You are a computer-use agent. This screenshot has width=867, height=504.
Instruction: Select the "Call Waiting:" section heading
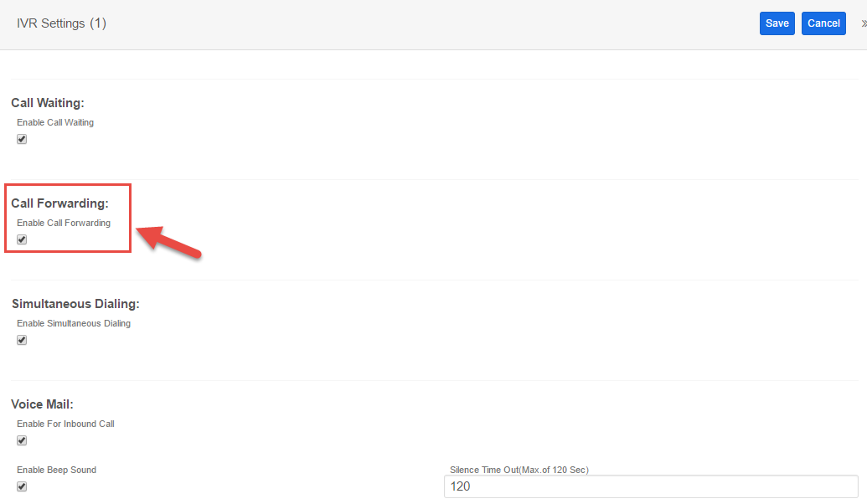pyautogui.click(x=48, y=103)
